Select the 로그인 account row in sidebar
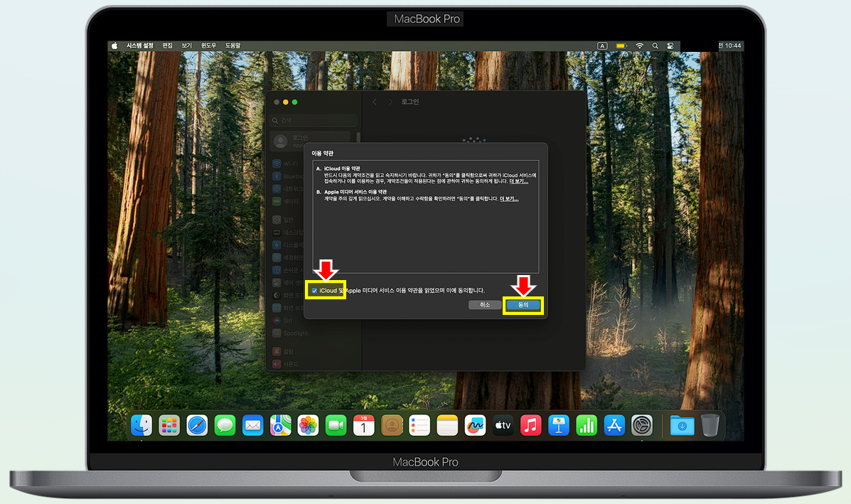 pyautogui.click(x=310, y=141)
